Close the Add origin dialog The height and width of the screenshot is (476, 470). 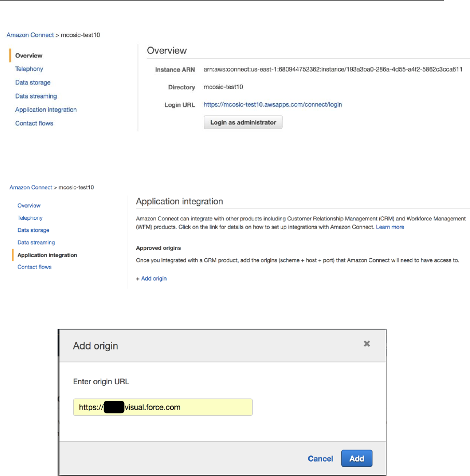(367, 344)
